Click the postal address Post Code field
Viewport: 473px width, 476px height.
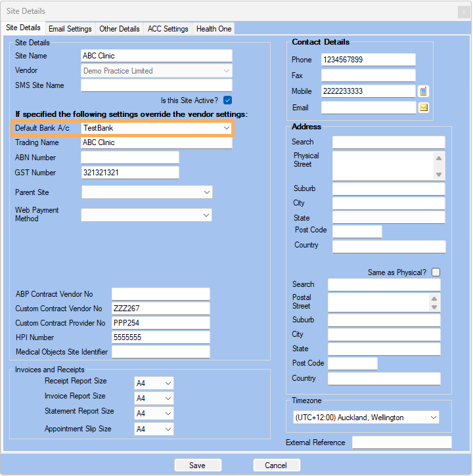coord(353,363)
